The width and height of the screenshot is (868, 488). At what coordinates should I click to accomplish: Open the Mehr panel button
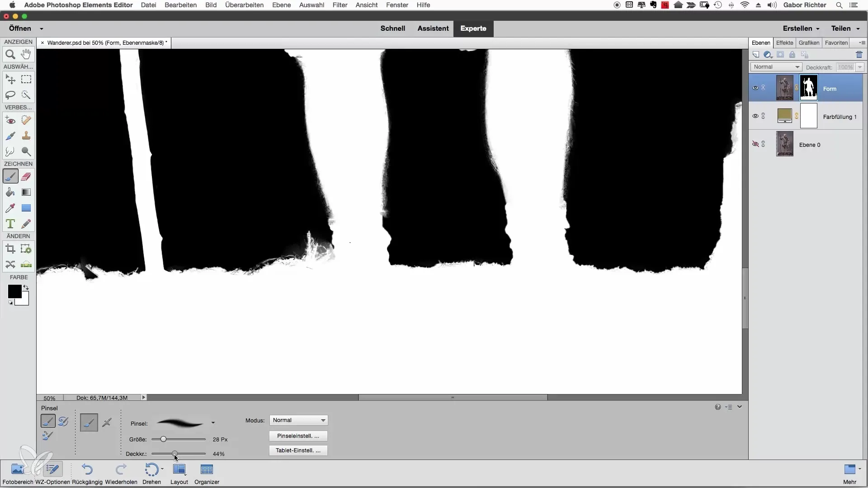(850, 474)
